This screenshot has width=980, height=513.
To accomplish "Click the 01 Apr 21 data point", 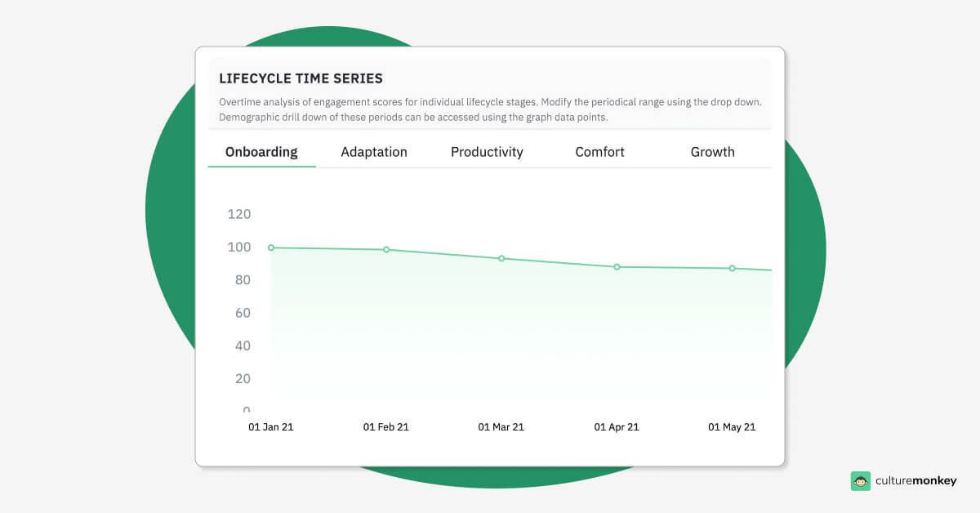I will point(616,267).
